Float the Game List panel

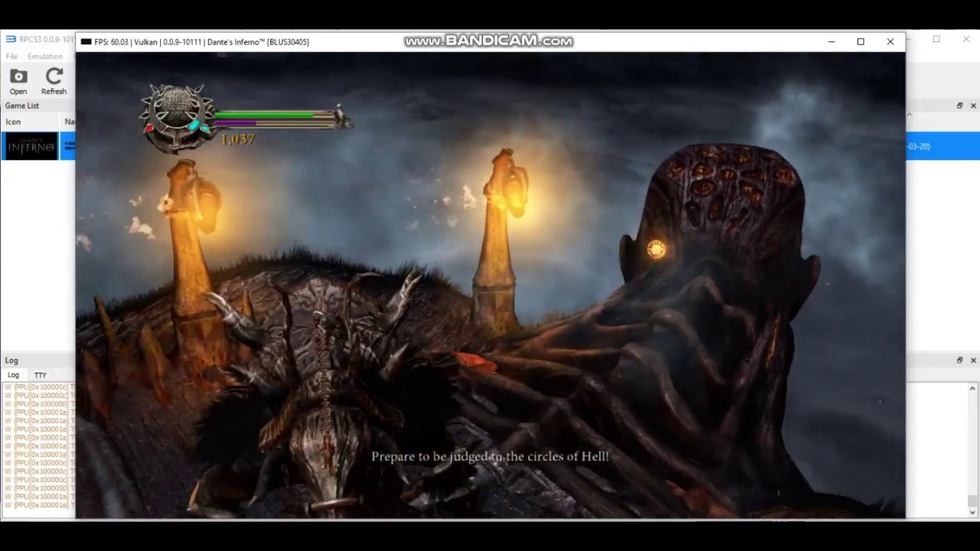point(959,106)
